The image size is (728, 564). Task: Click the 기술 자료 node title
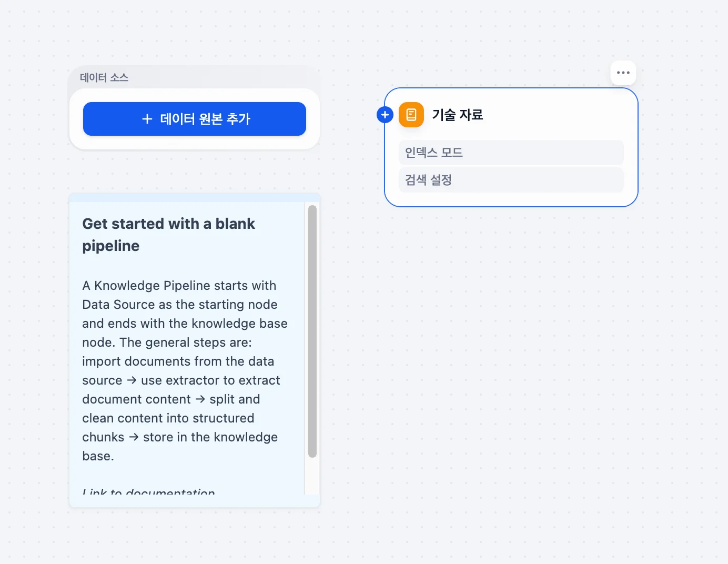click(x=457, y=115)
